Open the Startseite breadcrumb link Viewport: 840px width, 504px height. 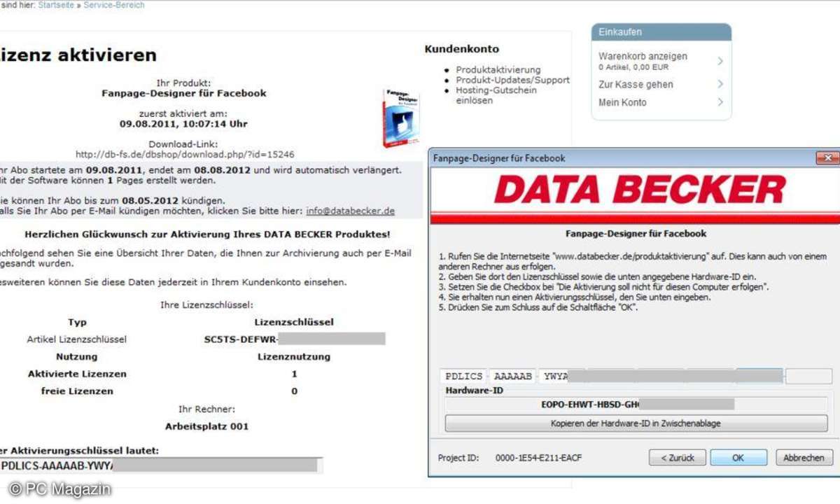[x=56, y=5]
